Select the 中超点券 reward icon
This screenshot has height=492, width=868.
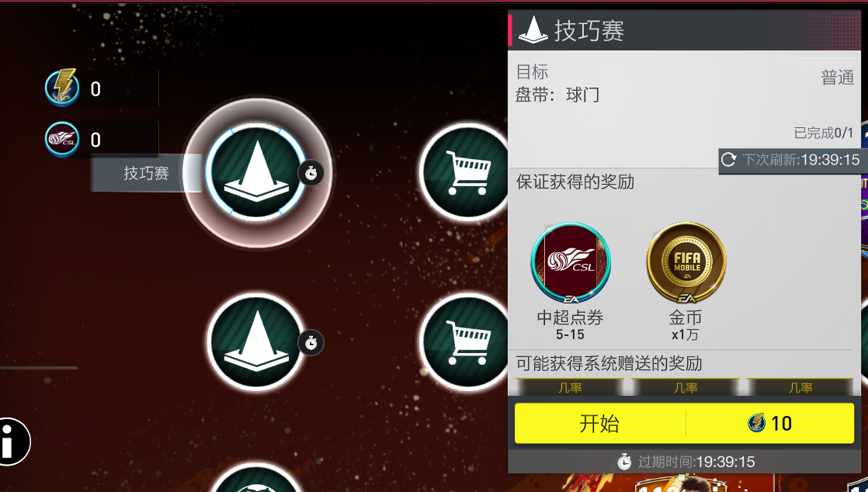coord(571,262)
